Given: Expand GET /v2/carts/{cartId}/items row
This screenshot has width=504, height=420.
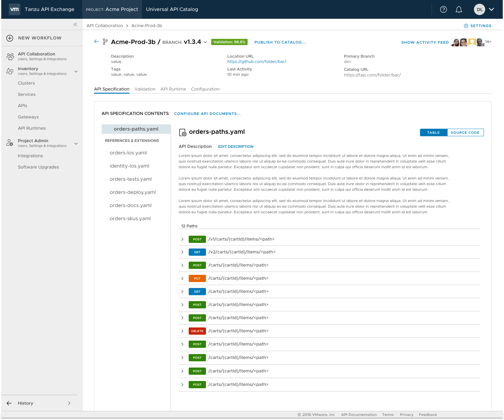Looking at the screenshot, I should click(182, 252).
